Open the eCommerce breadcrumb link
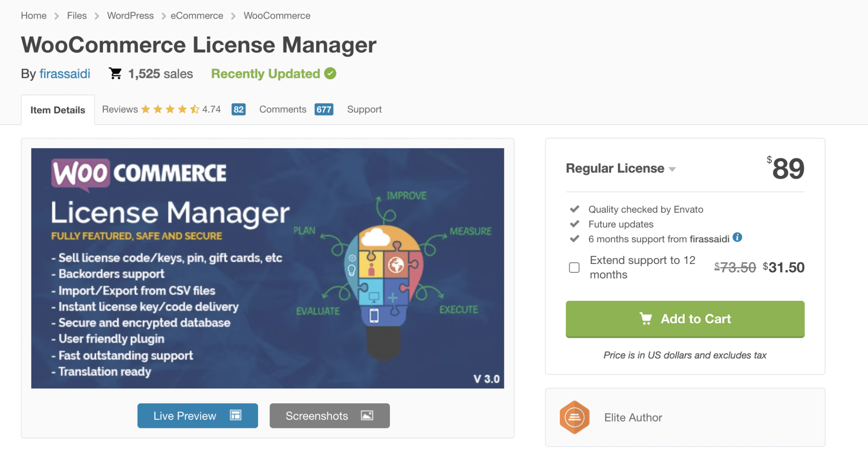The height and width of the screenshot is (455, 868). tap(197, 15)
